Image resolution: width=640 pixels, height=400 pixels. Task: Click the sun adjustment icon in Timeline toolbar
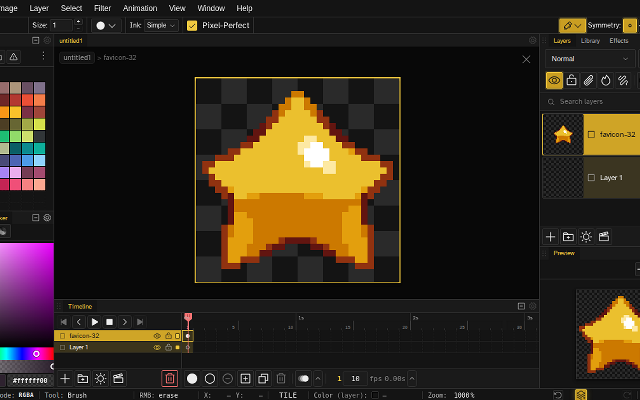[100, 379]
